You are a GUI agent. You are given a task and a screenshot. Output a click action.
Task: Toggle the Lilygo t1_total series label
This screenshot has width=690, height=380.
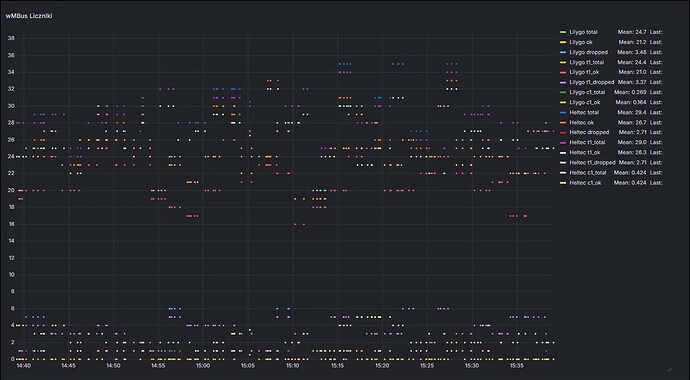[587, 62]
